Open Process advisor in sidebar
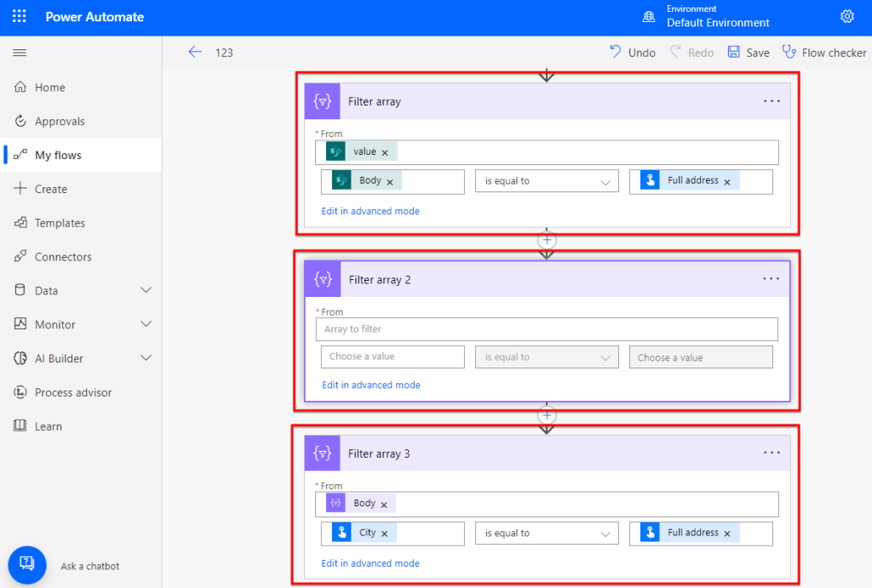This screenshot has width=872, height=588. coord(81,392)
